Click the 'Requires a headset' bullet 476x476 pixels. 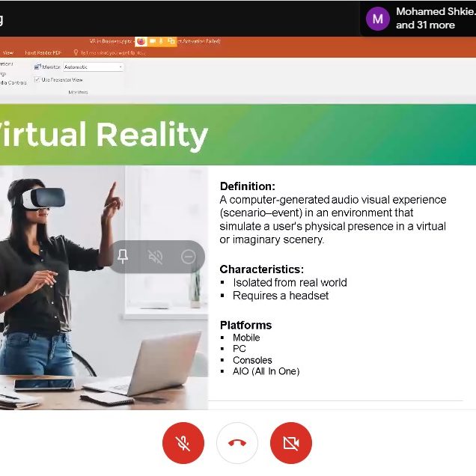coord(281,296)
